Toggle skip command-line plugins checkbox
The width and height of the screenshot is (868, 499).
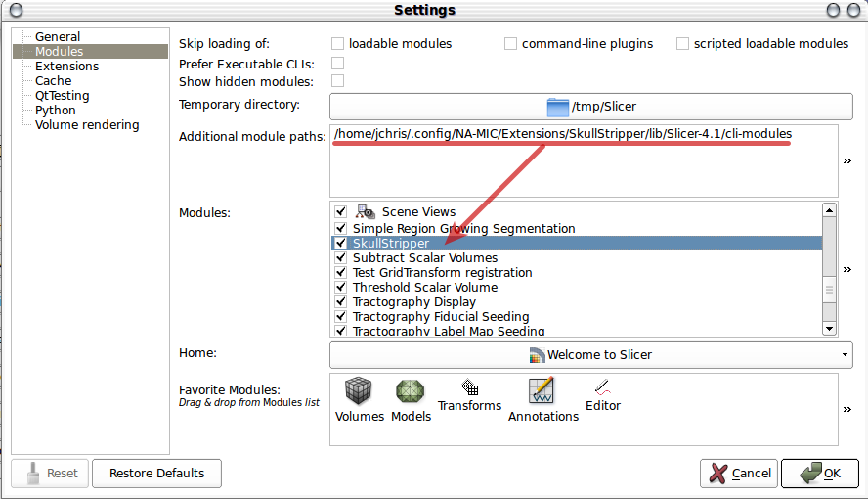(510, 44)
